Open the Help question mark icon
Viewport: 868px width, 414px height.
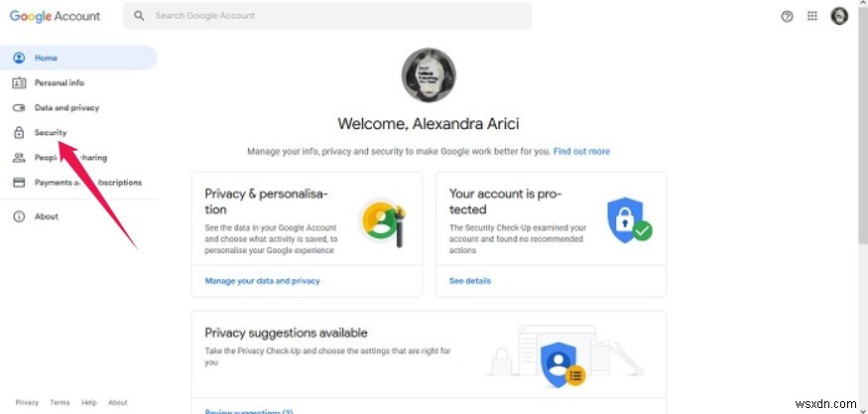pyautogui.click(x=787, y=16)
